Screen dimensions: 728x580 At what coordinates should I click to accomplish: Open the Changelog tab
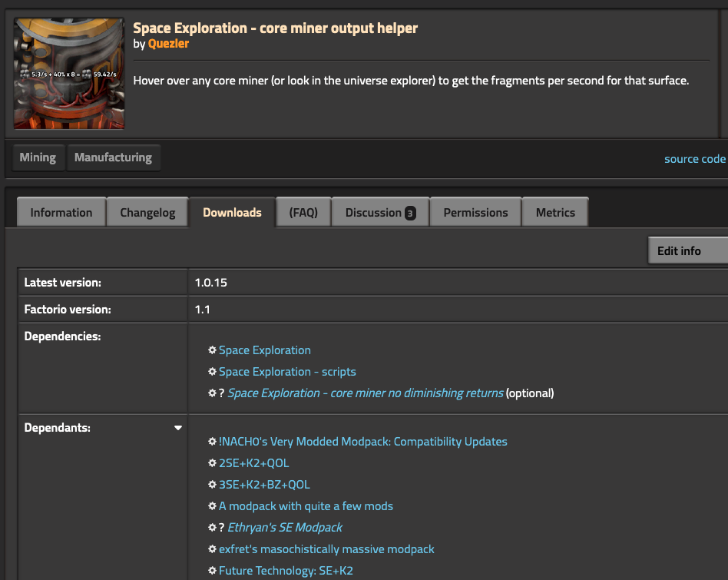[x=147, y=213]
